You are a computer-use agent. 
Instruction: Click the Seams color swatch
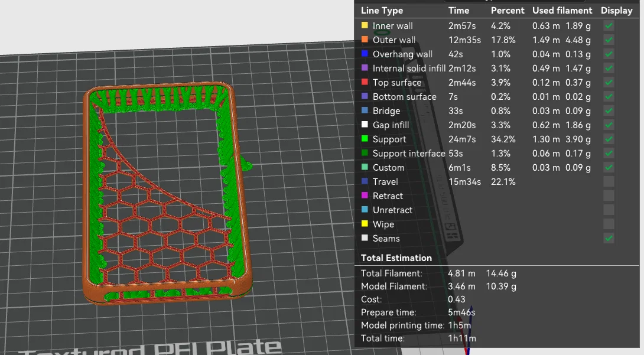coord(365,237)
